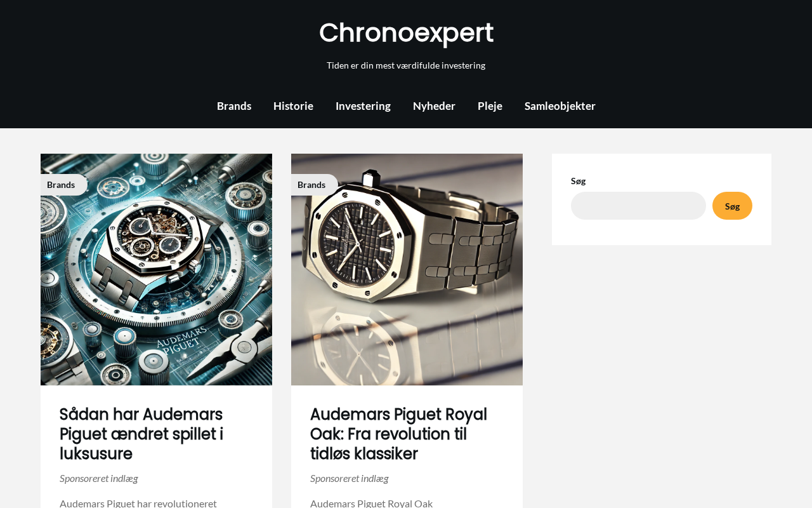Screen dimensions: 812x508
Task: Click the tagline 'Tiden er din mest værdifulde investering'
Action: pos(406,65)
